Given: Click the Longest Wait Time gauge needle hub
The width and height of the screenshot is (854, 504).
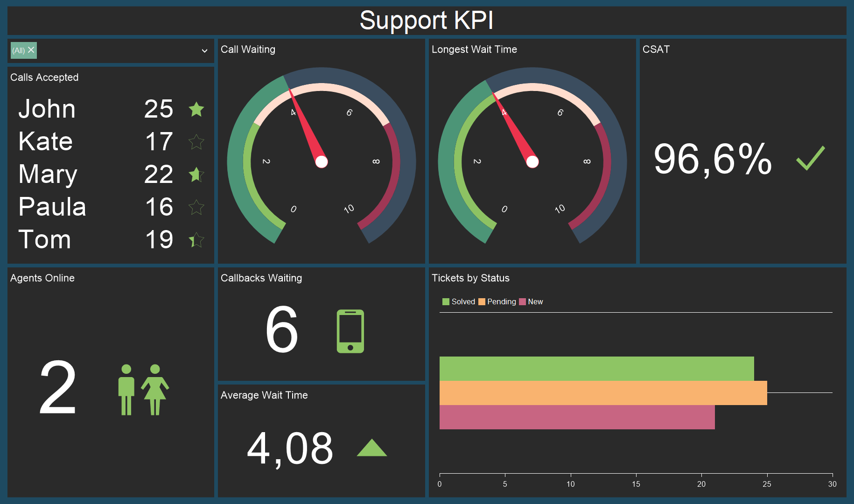Looking at the screenshot, I should [532, 162].
